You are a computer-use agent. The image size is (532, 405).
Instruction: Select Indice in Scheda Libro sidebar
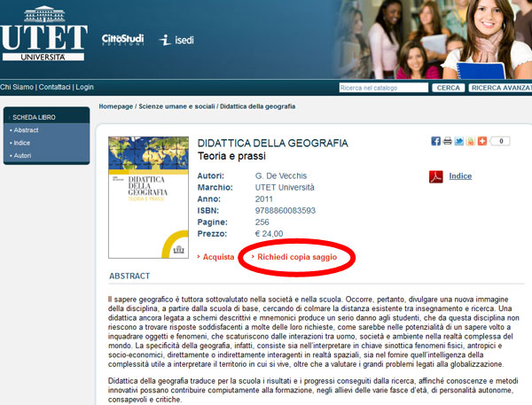point(21,143)
